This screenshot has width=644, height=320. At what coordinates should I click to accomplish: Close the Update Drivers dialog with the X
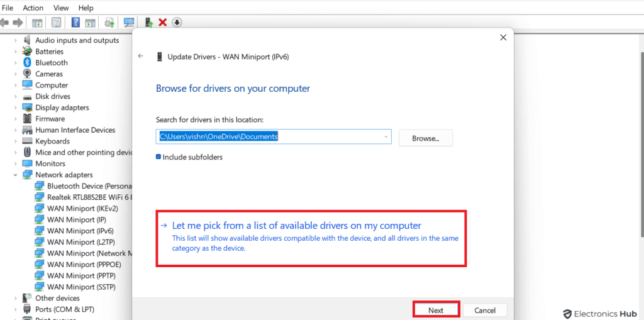click(x=502, y=37)
